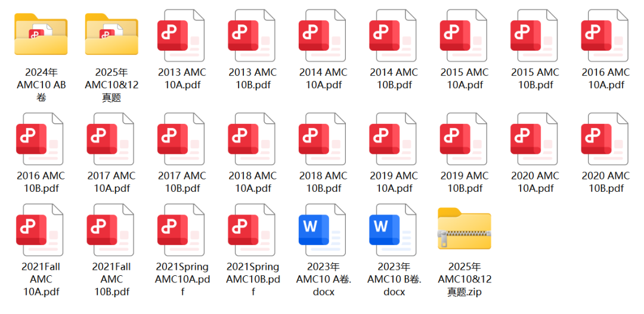
Task: Open the 2024年 AMC10 AB卷 folder icon
Action: pyautogui.click(x=41, y=34)
